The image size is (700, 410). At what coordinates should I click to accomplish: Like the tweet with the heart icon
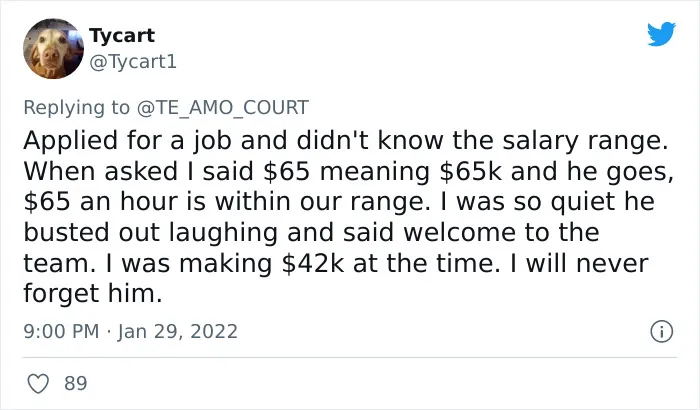[38, 384]
